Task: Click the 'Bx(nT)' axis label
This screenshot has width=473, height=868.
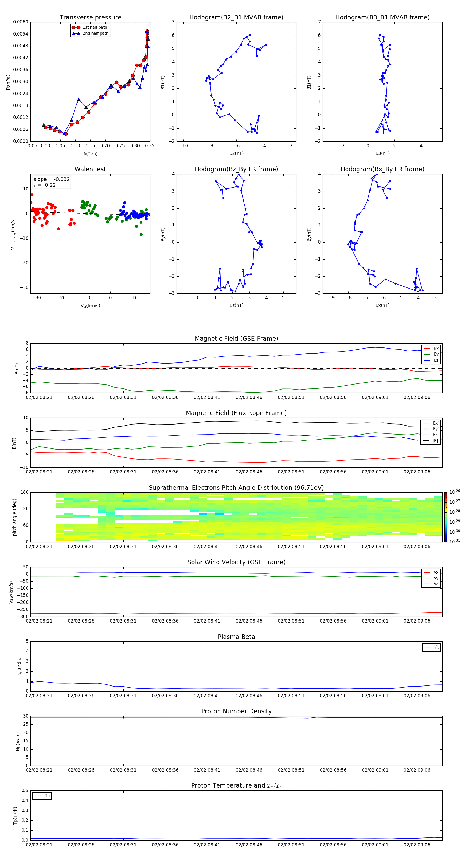Action: click(382, 305)
